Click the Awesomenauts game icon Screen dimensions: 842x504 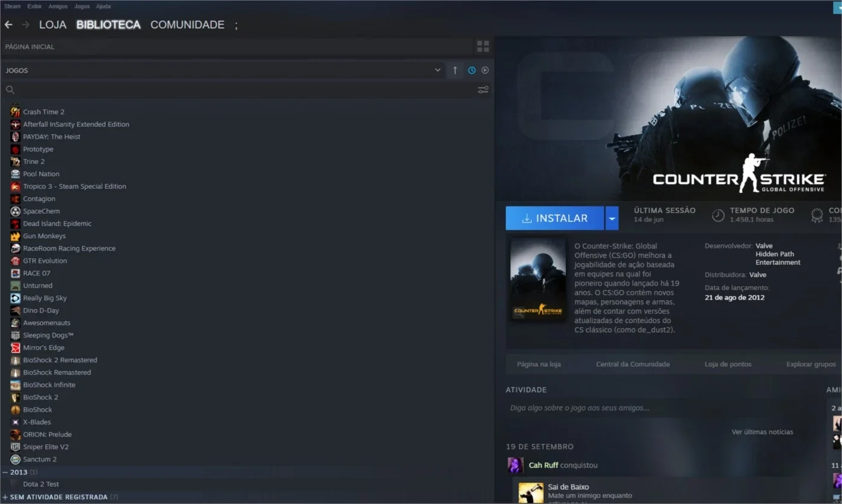pyautogui.click(x=16, y=323)
